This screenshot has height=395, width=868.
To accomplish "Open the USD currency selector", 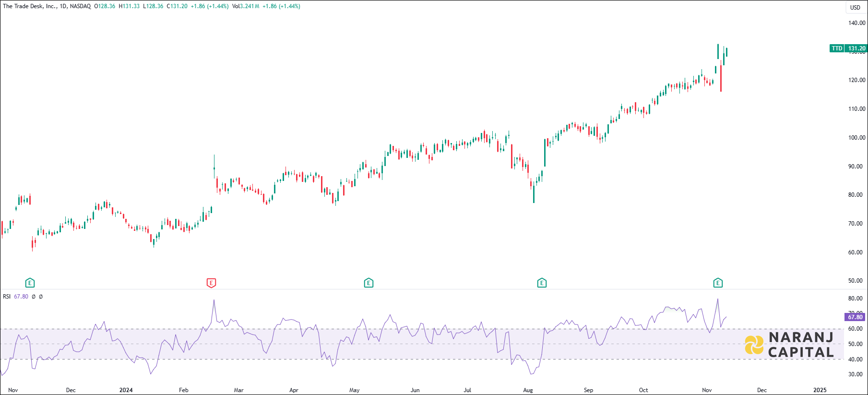I will click(x=855, y=7).
